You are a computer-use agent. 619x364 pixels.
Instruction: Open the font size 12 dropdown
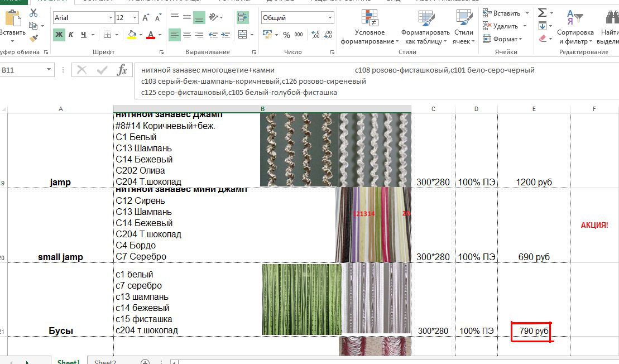click(135, 18)
